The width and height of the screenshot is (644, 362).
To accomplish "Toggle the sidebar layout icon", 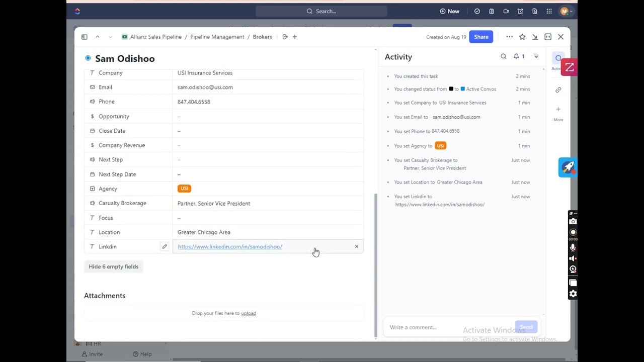I will point(85,37).
